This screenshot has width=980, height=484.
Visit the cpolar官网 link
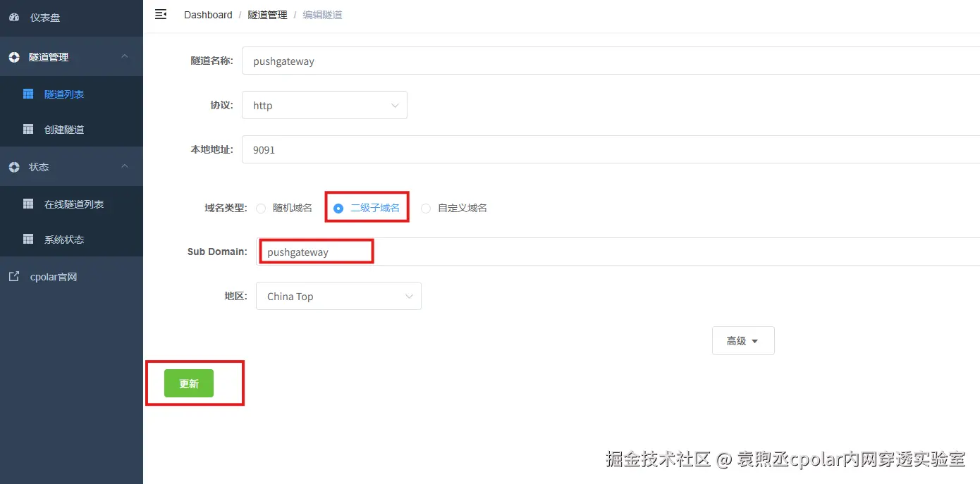pos(71,277)
